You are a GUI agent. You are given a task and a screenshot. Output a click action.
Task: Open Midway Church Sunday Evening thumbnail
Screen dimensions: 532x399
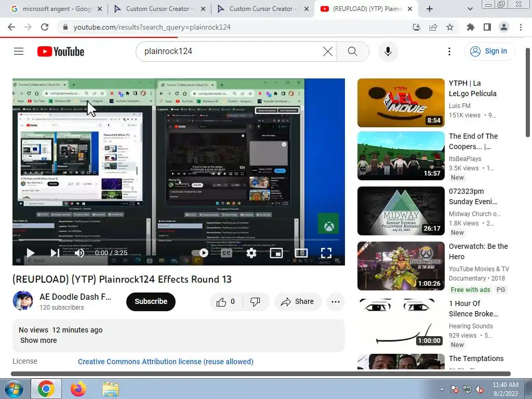tap(401, 211)
